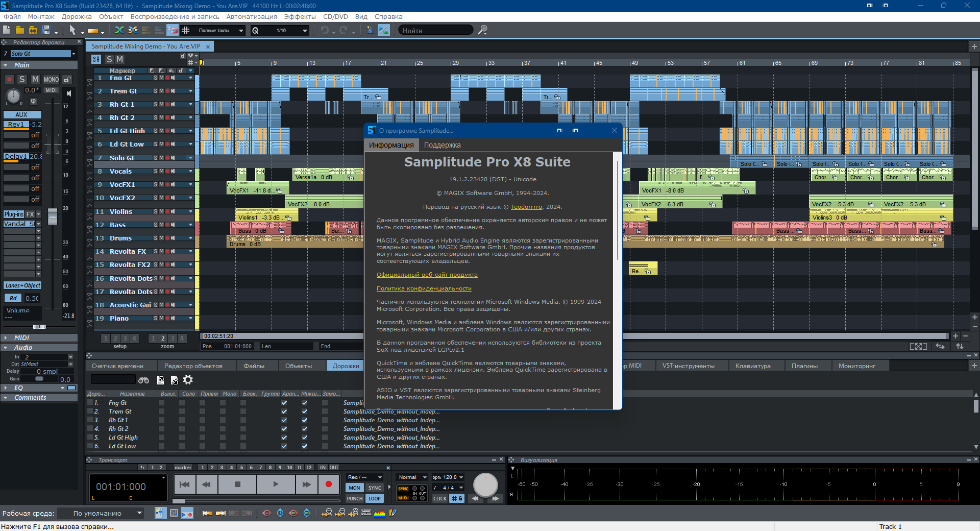Viewport: 980px width, 531px height.
Task: Open the workspace dropdown "По умолчанию"
Action: (x=100, y=513)
